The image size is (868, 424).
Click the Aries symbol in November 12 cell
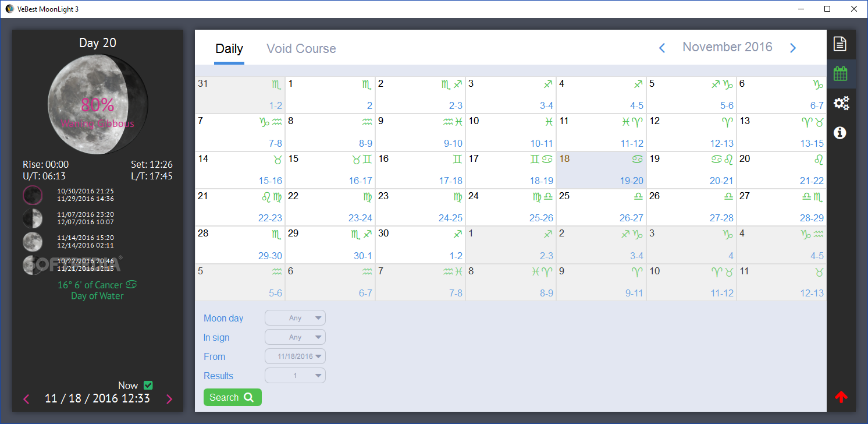pyautogui.click(x=727, y=122)
